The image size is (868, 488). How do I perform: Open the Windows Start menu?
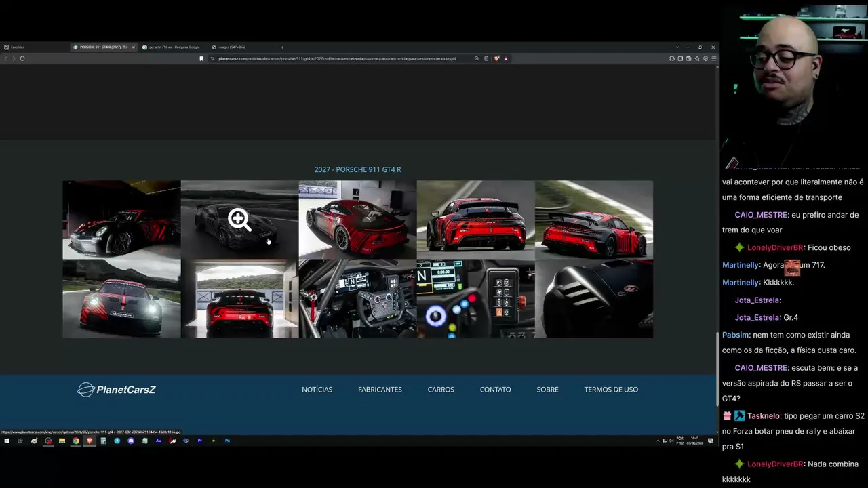coord(7,441)
